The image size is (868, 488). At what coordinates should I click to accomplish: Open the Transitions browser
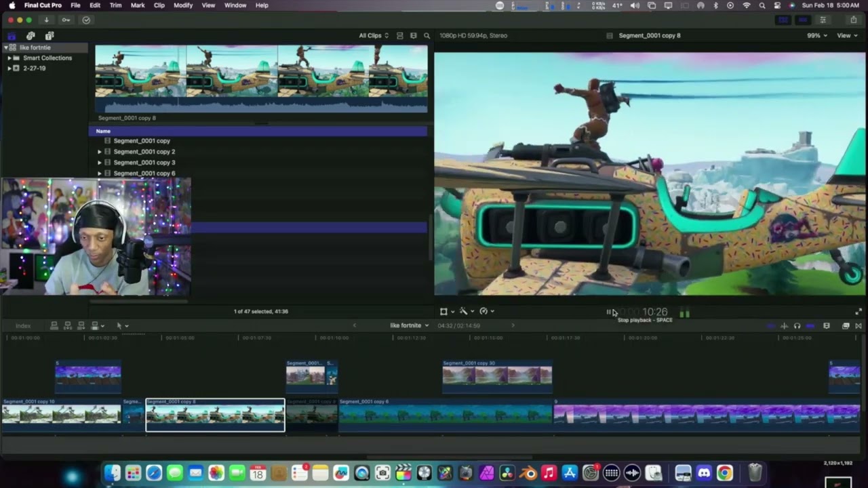point(859,326)
